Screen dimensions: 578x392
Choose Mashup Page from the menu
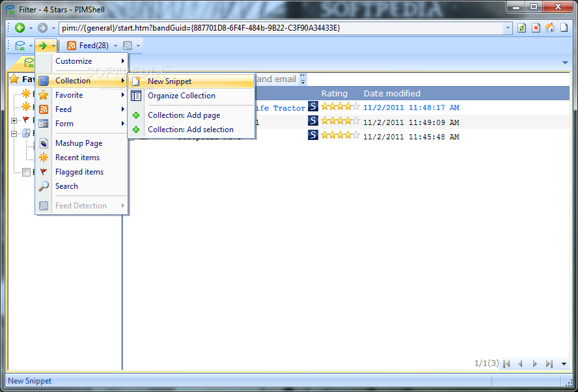pyautogui.click(x=82, y=143)
